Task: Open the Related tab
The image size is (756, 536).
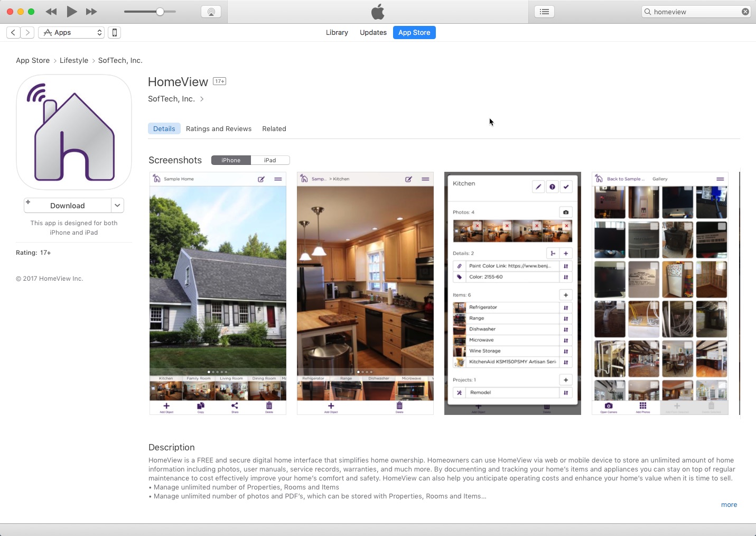Action: click(x=274, y=129)
